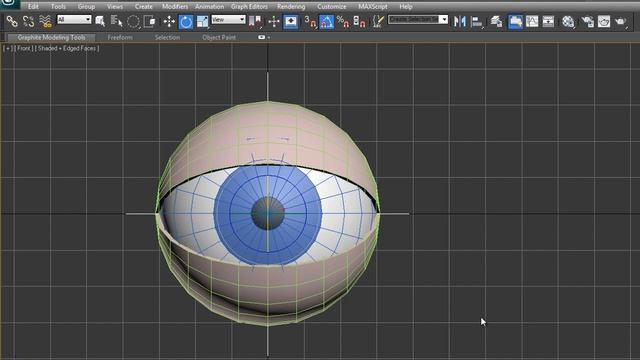640x360 pixels.
Task: Click the Render Production teapot icon
Action: click(621, 21)
